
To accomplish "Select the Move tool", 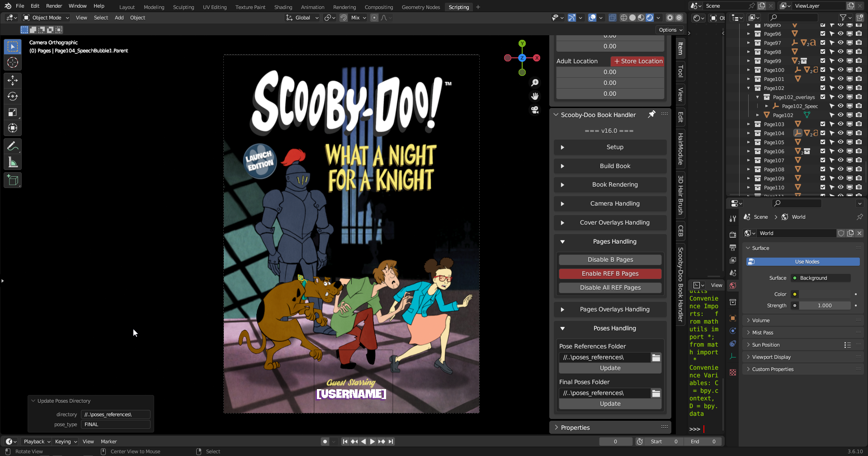I will (x=13, y=80).
